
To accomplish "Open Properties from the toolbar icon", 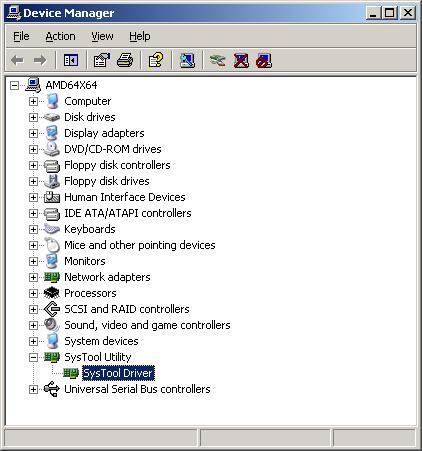I will click(x=102, y=60).
